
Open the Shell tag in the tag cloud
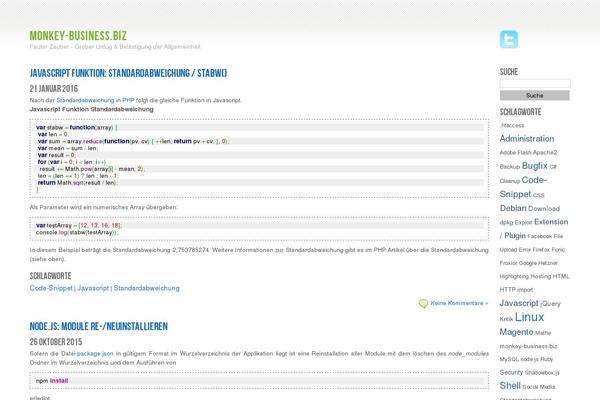pos(510,385)
